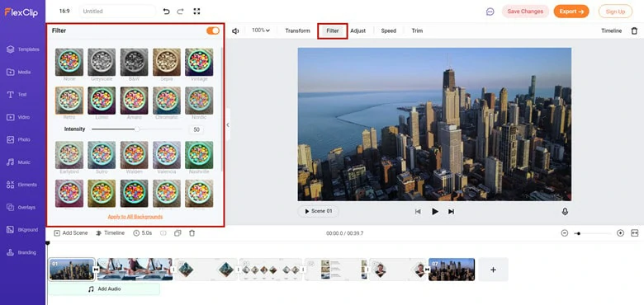The image size is (644, 305).
Task: Delete the scene with the top-right trash icon
Action: [x=634, y=30]
